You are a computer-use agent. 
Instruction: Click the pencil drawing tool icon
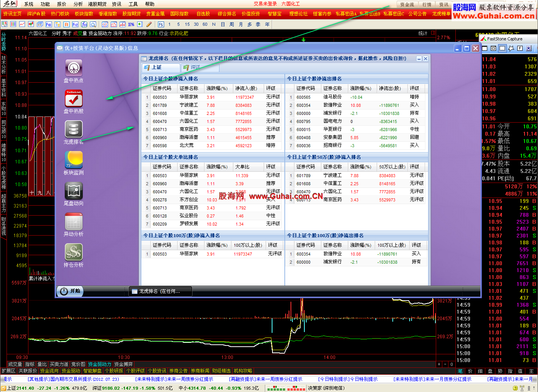149,24
